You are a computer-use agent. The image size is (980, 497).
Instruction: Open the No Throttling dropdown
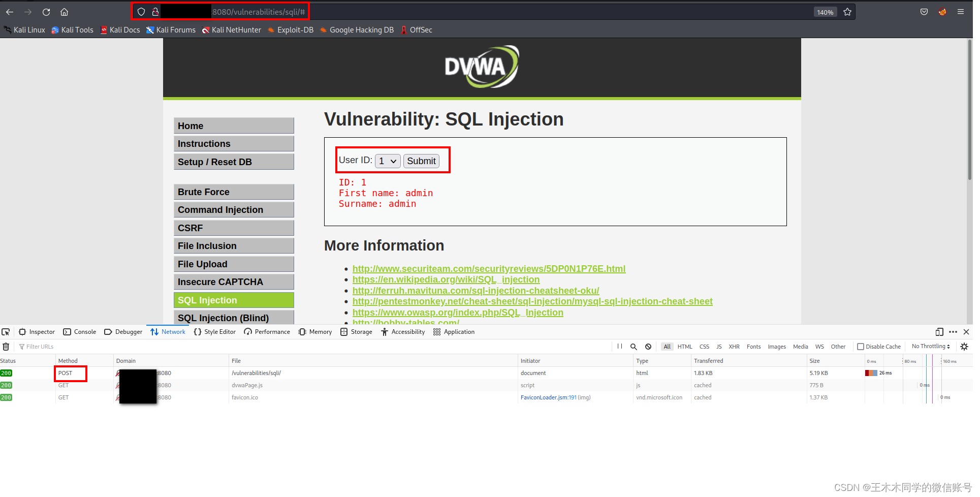click(931, 347)
